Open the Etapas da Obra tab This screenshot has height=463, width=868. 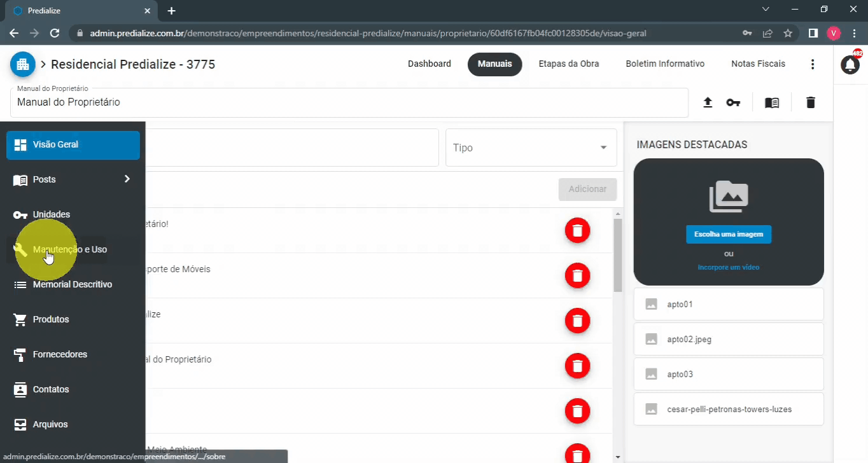click(569, 64)
